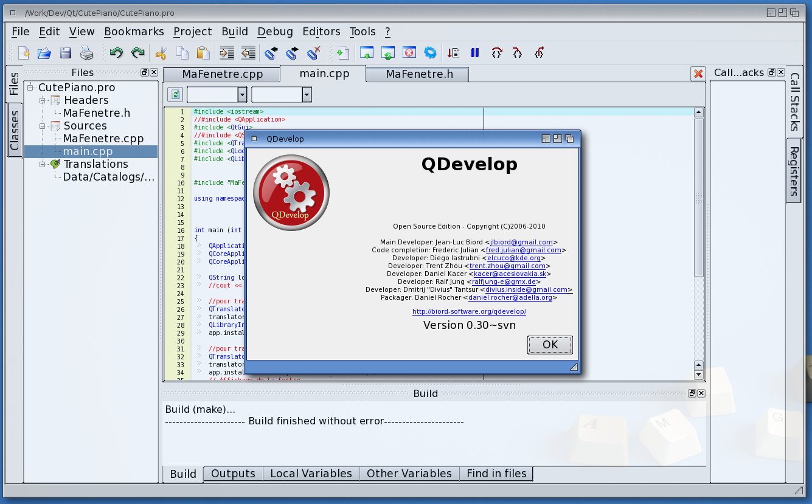Viewport: 812px width, 504px height.
Task: Undo the last edit via toolbar
Action: [x=116, y=53]
